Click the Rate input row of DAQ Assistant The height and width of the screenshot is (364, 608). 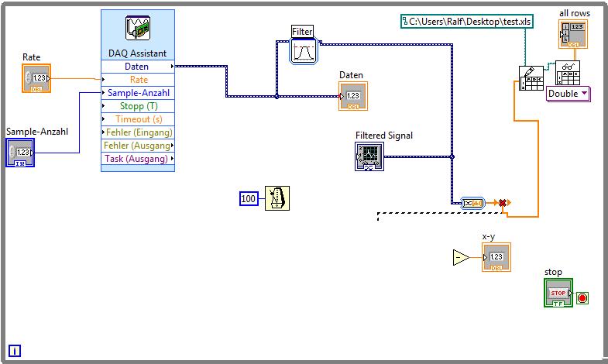coord(138,80)
